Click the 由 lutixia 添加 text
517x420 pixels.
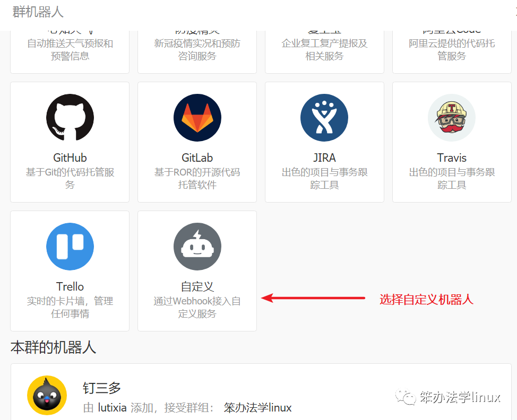118,408
